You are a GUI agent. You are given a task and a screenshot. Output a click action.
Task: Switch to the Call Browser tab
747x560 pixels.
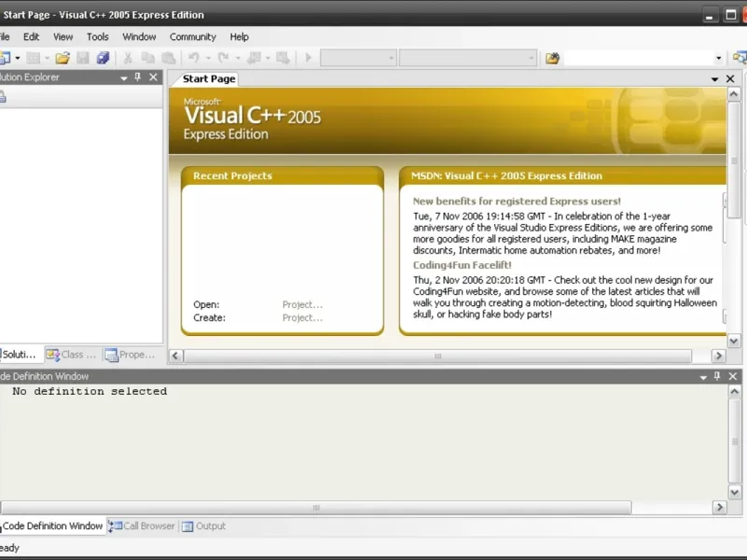point(142,525)
